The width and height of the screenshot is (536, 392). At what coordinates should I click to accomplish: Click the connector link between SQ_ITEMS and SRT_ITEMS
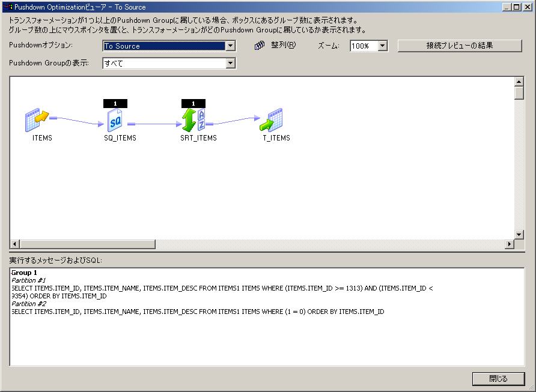[x=154, y=125]
